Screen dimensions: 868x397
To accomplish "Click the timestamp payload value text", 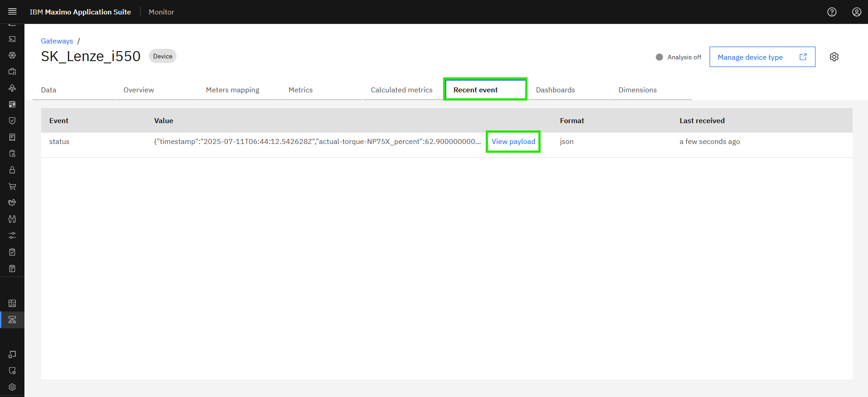I will (x=317, y=141).
